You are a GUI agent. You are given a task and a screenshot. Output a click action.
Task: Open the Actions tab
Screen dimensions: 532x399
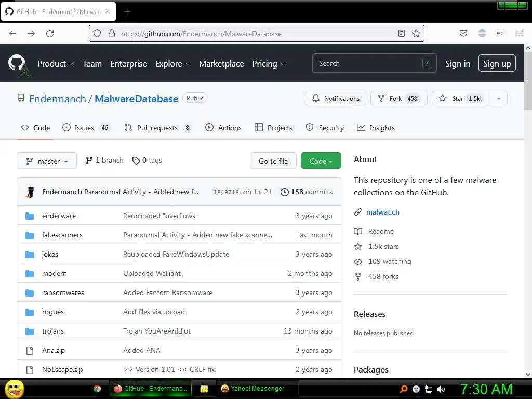pos(223,128)
